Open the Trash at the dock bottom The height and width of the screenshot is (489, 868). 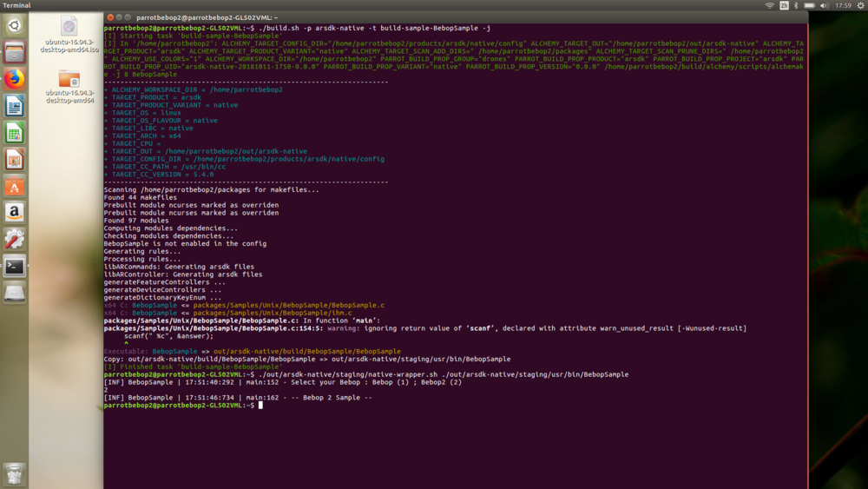click(x=14, y=473)
